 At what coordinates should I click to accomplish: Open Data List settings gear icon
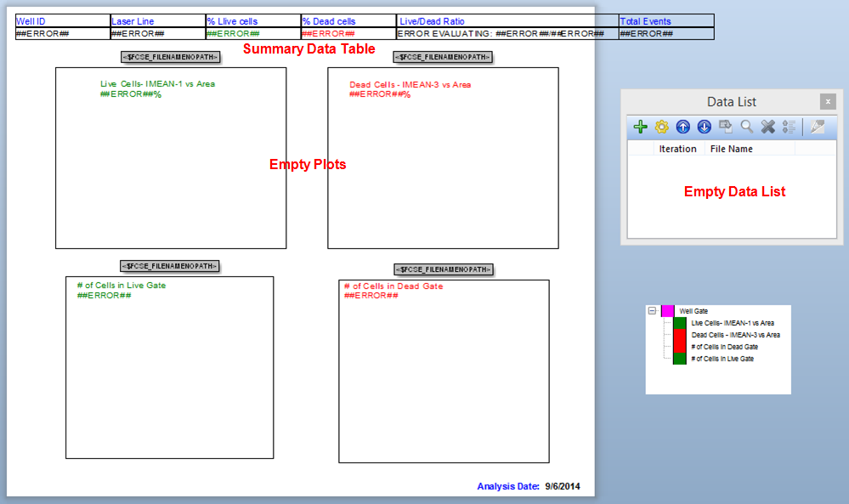(x=662, y=127)
